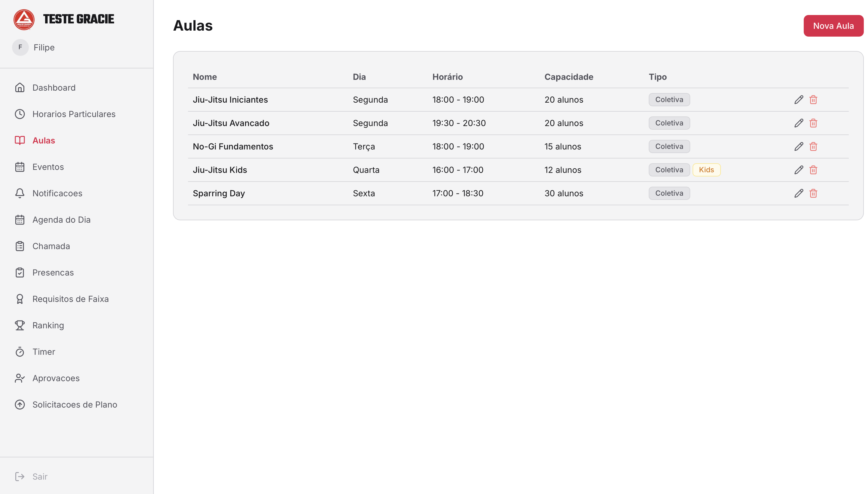Select the No-Gi Fundamentos name cell
Viewport: 868px width, 494px height.
point(233,146)
